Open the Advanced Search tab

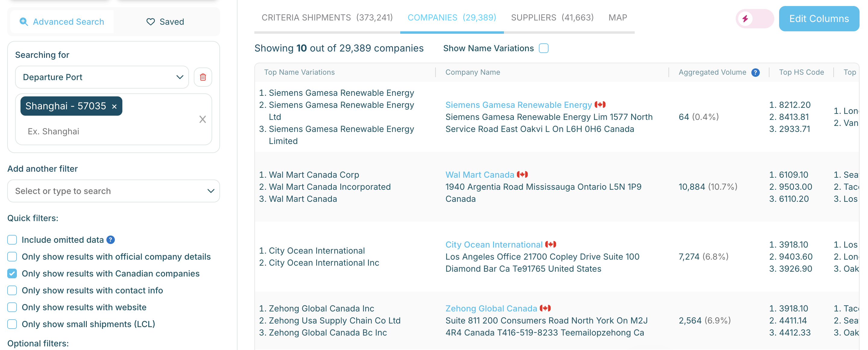62,22
